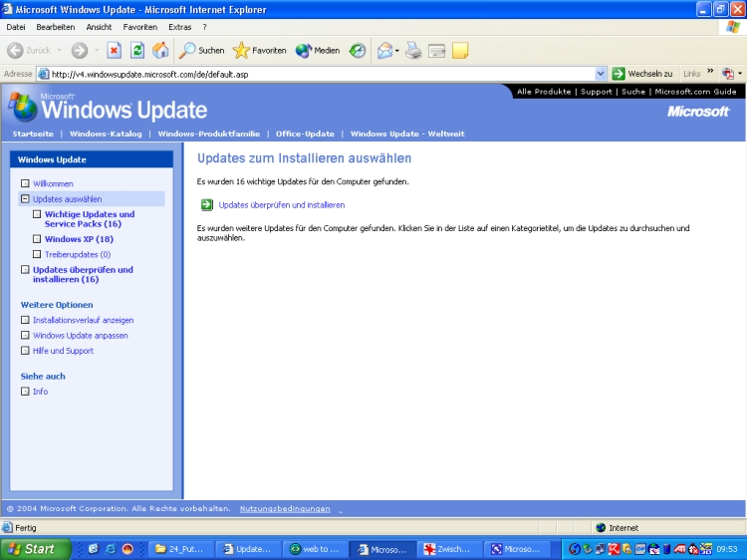Switch to the web to ... taskbar button
This screenshot has height=560, width=747.
315,549
